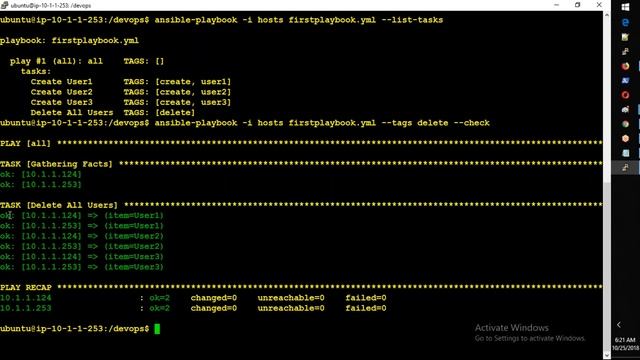This screenshot has height=360, width=640.
Task: Click the 'PLAY RECAP' header
Action: click(x=26, y=288)
